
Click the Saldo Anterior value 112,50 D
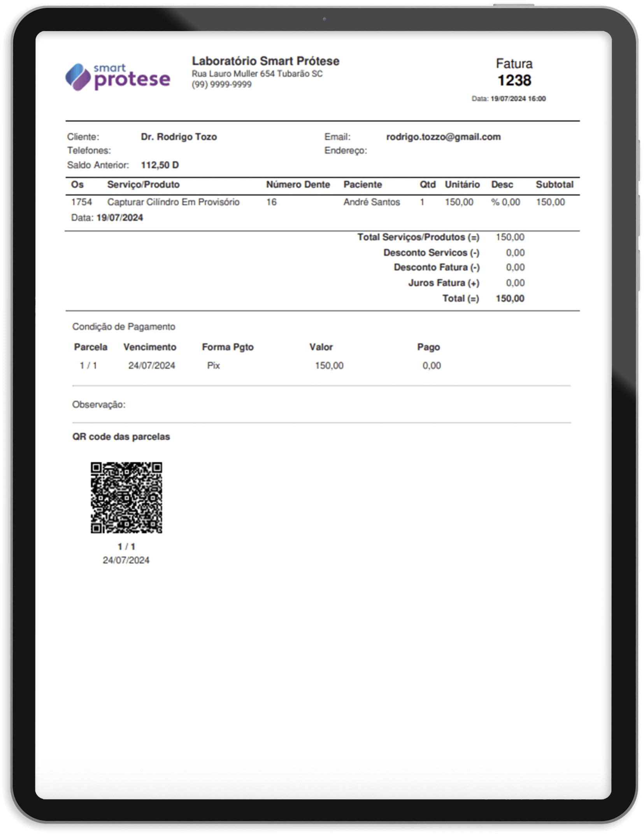[x=160, y=165]
